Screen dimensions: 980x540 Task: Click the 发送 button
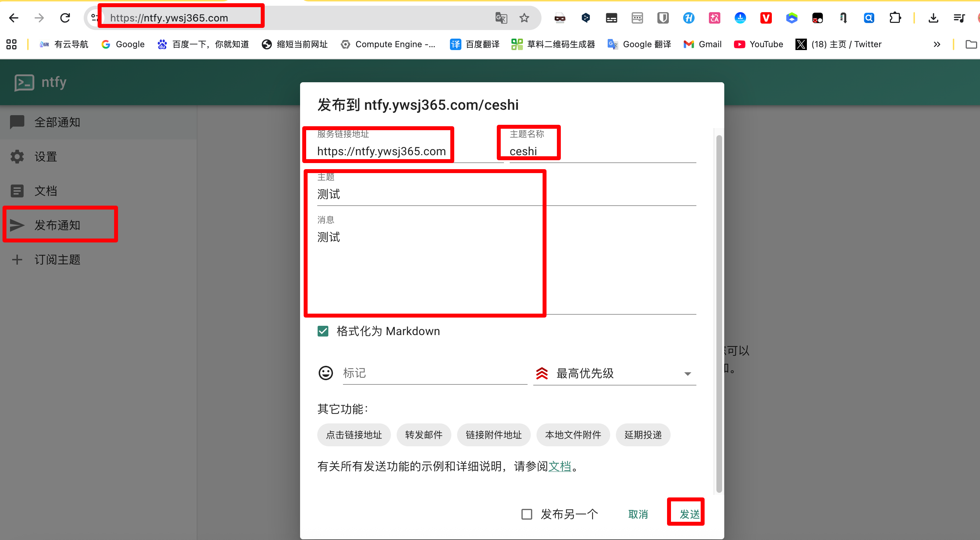point(689,514)
